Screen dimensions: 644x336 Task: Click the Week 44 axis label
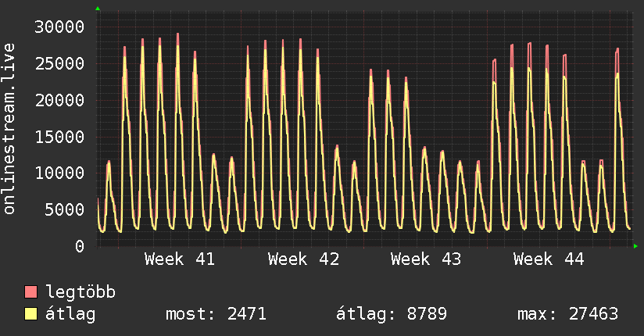tap(549, 259)
